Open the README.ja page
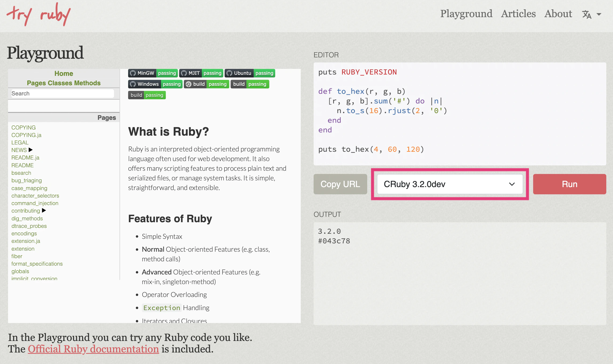The width and height of the screenshot is (613, 364). 25,158
